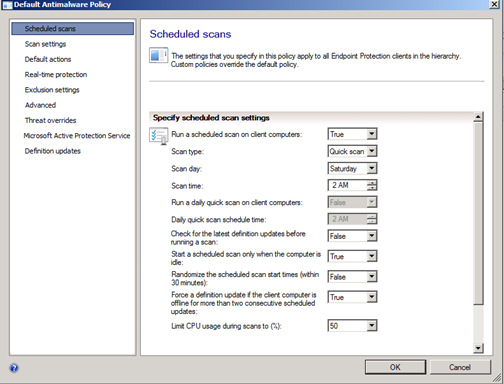Open Exclusion settings section
Image resolution: width=504 pixels, height=384 pixels.
click(52, 90)
